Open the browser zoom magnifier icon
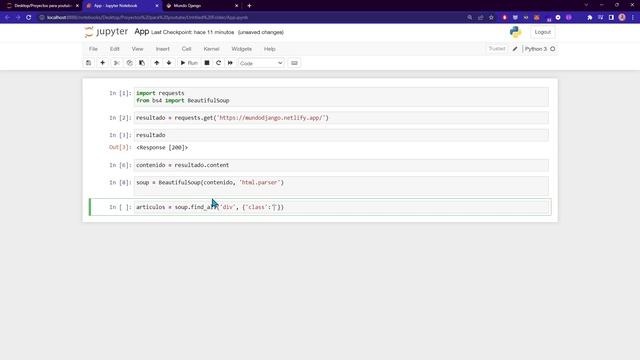This screenshot has width=640, height=360. [x=470, y=17]
